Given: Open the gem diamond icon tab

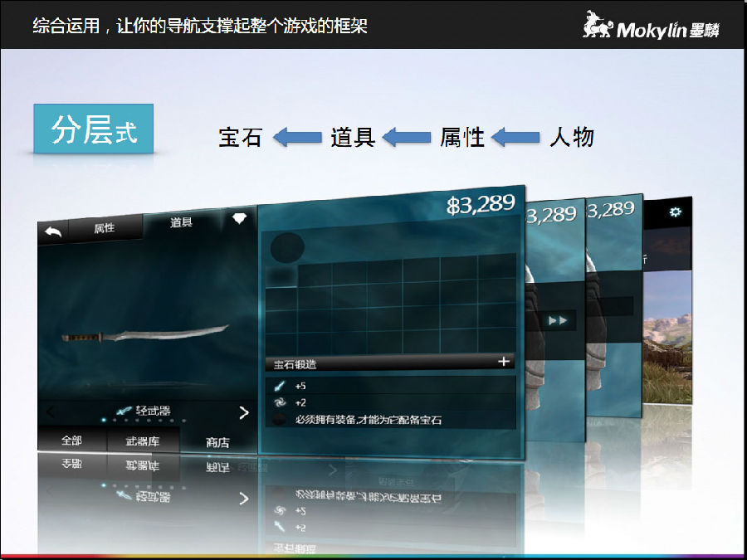Looking at the screenshot, I should (239, 219).
